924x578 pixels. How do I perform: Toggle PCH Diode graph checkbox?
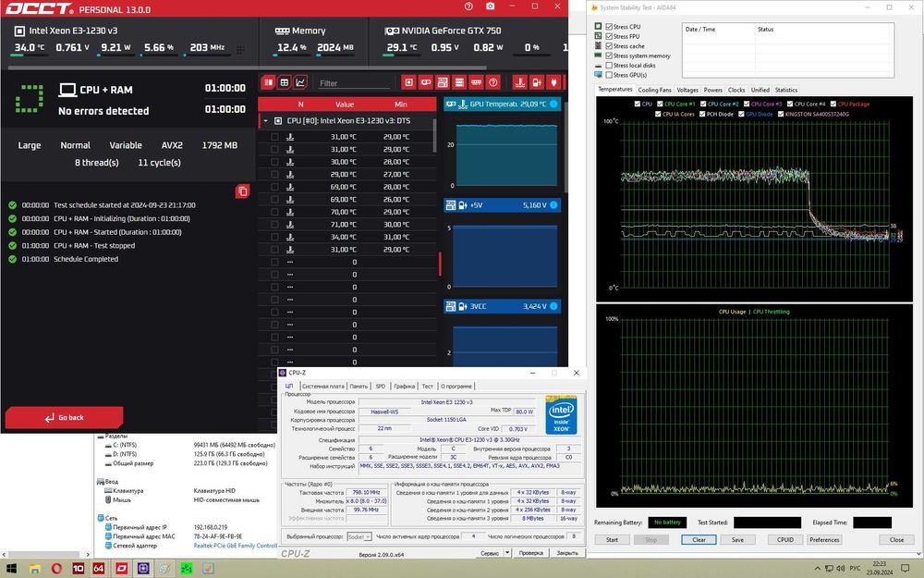point(702,114)
